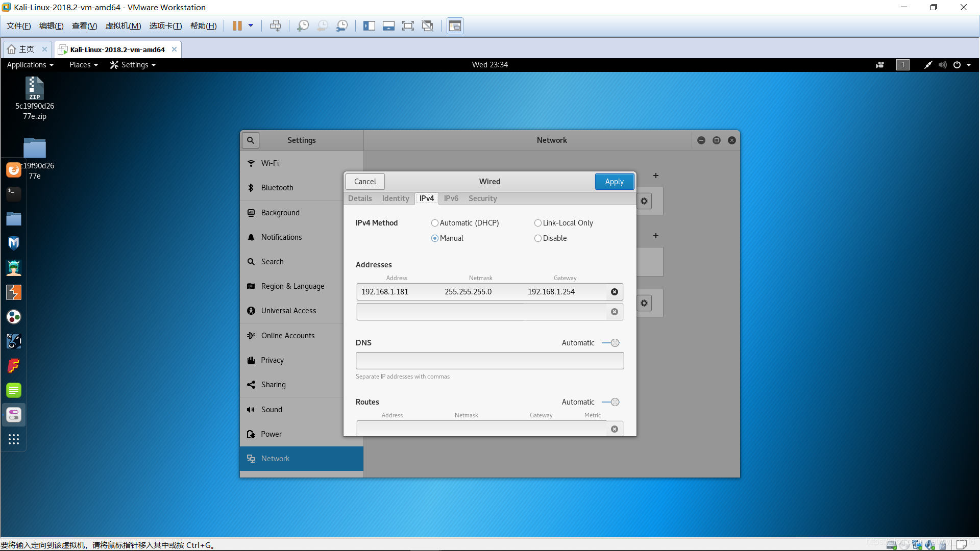Open the 5c19f90d2677e.zip desktop file
The width and height of the screenshot is (980, 551).
(35, 98)
